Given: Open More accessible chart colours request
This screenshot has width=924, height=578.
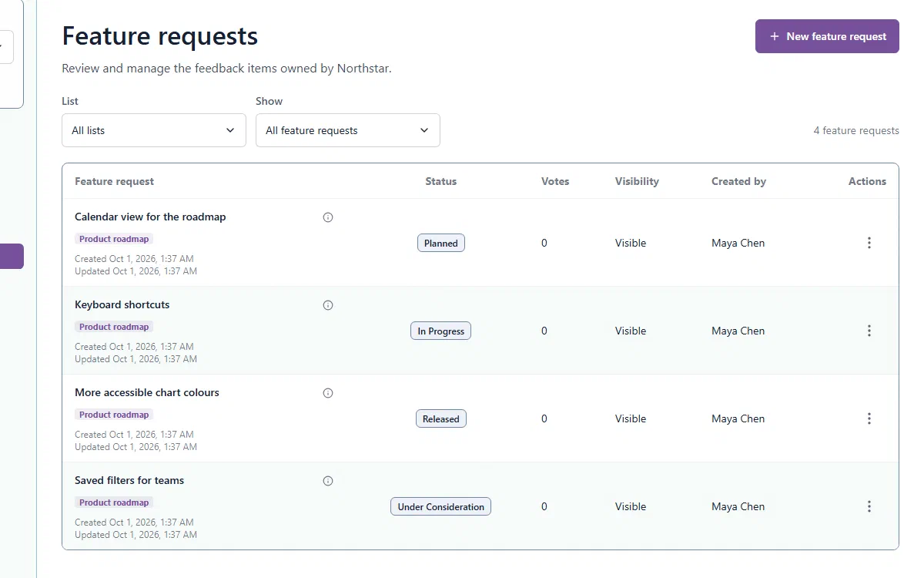Looking at the screenshot, I should point(147,392).
